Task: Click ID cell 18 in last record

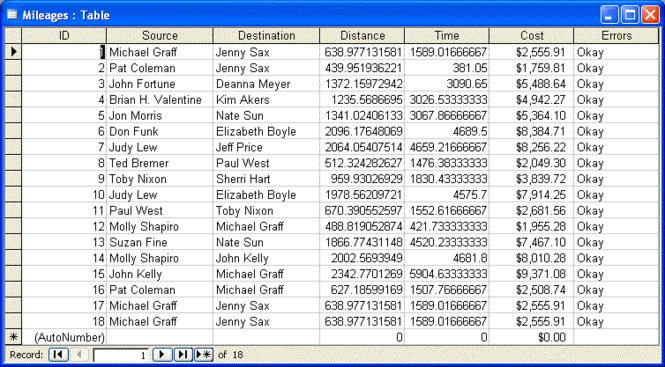Action: pos(64,322)
